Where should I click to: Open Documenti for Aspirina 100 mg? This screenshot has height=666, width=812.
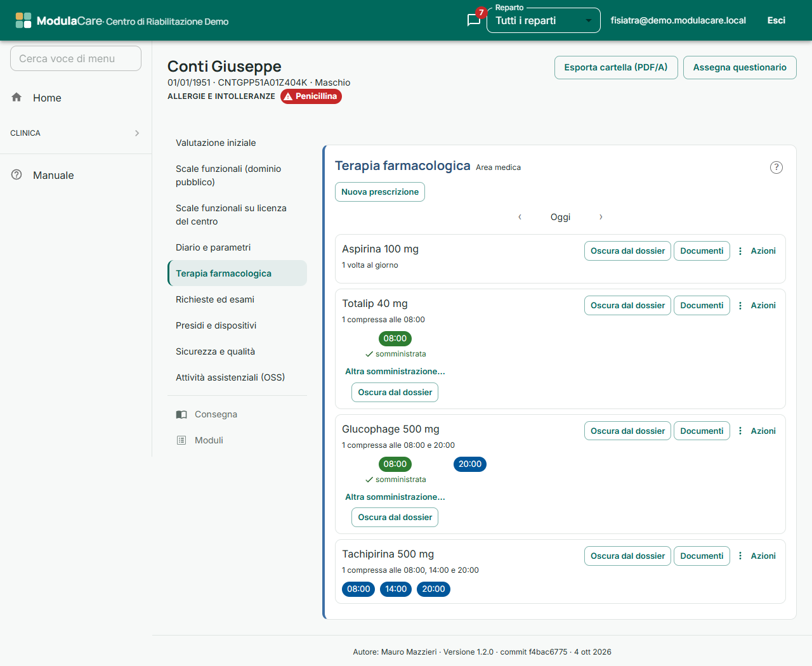702,251
